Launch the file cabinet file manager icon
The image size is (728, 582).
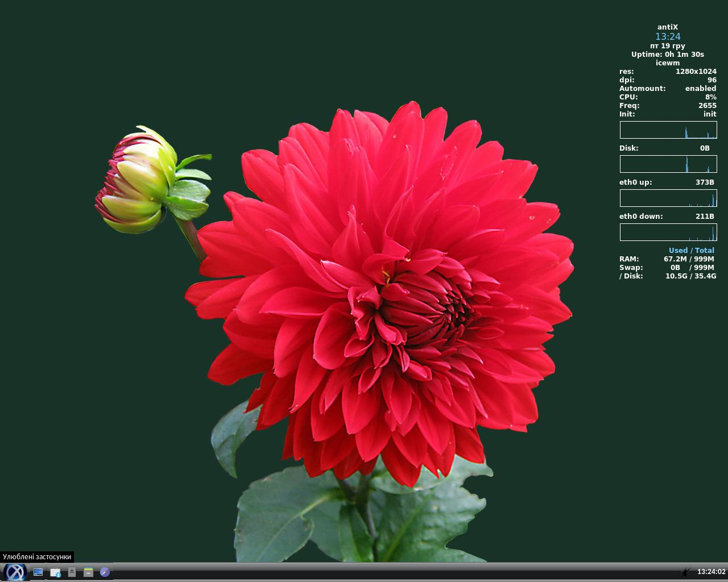pyautogui.click(x=88, y=572)
